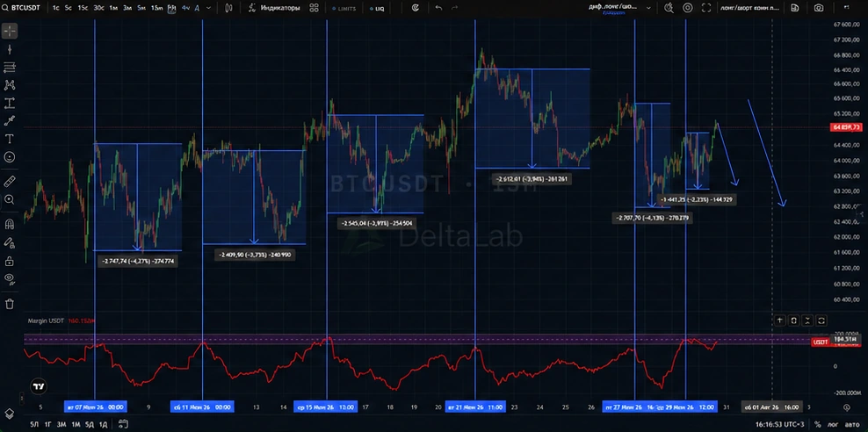Image resolution: width=868 pixels, height=432 pixels.
Task: Open the patterns drawing tool
Action: coord(10,85)
